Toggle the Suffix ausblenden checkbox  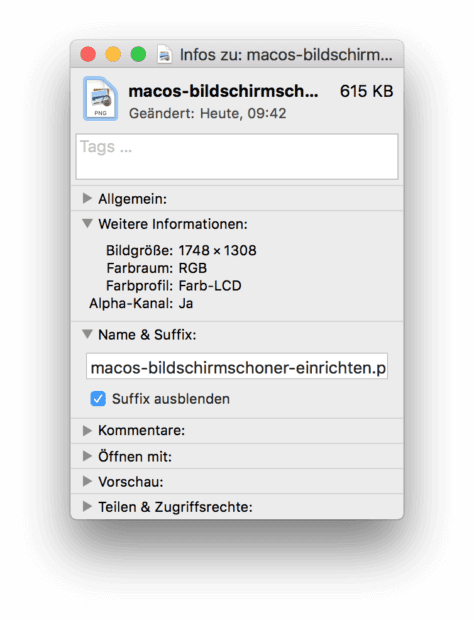pyautogui.click(x=98, y=399)
